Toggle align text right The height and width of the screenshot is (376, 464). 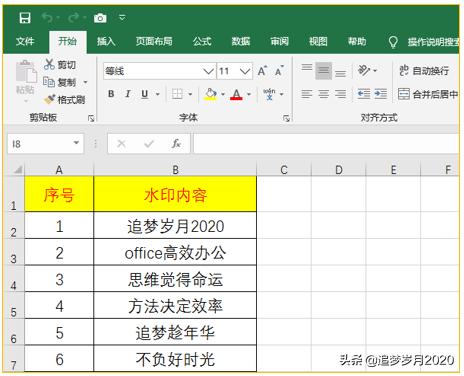pyautogui.click(x=340, y=94)
